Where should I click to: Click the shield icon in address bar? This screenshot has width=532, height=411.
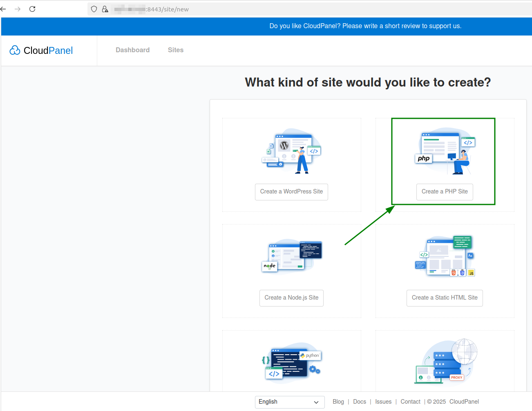94,9
